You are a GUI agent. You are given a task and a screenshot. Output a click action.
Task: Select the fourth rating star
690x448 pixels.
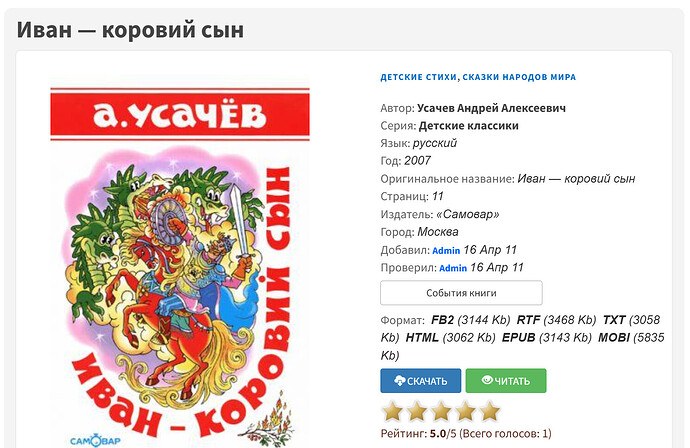coord(466,411)
